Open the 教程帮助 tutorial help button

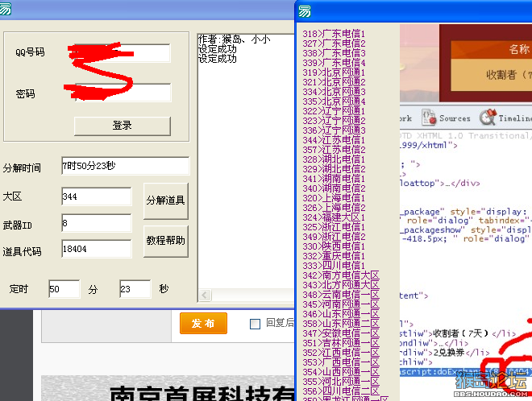pyautogui.click(x=165, y=241)
